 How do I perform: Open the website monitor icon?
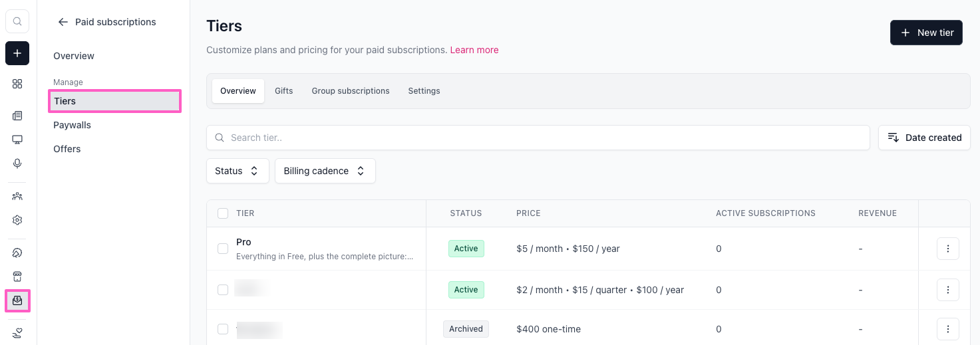(17, 140)
